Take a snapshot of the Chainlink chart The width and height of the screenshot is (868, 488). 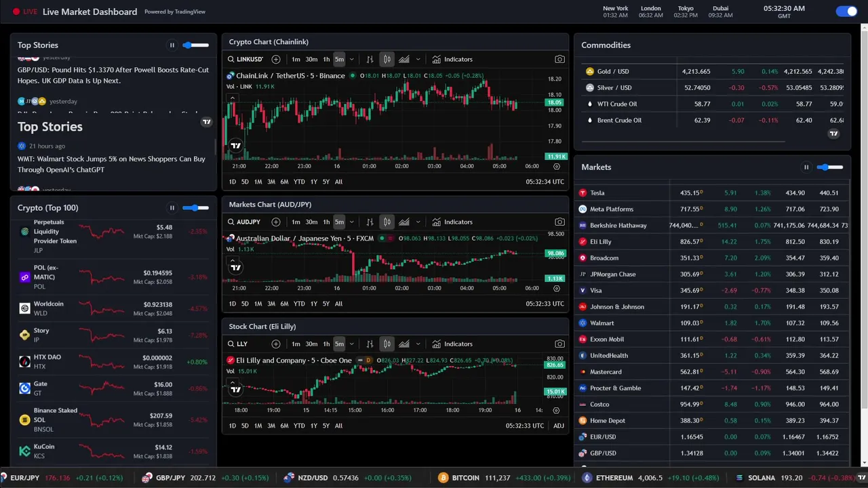[559, 60]
